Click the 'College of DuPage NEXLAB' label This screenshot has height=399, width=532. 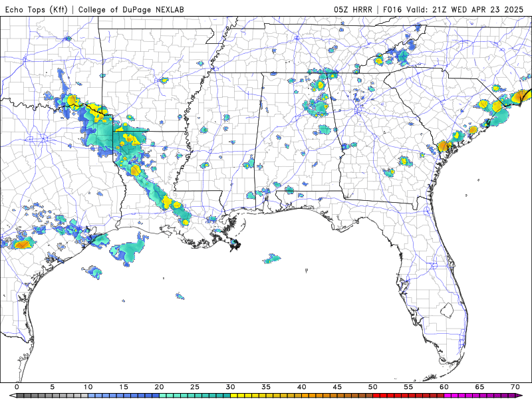click(131, 9)
